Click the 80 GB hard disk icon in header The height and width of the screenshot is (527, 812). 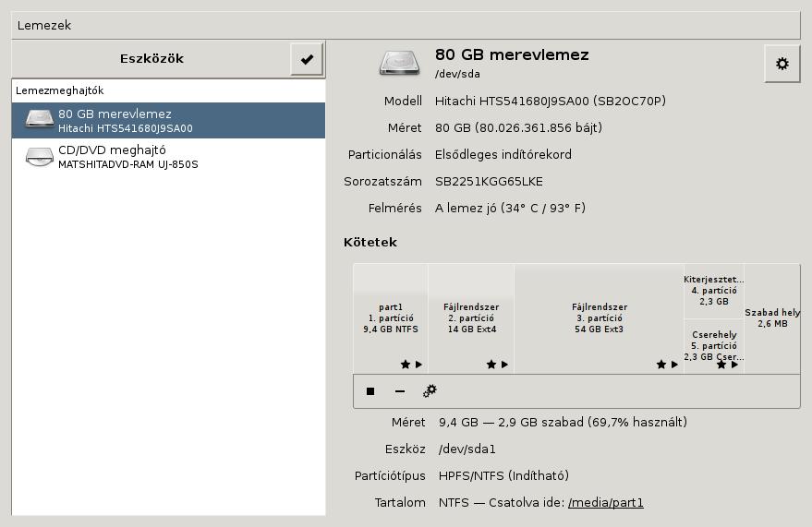401,63
